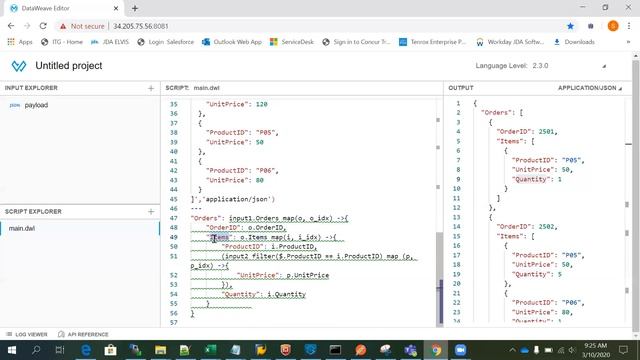
Task: Open the Workday JDA Software bookmark
Action: [510, 42]
